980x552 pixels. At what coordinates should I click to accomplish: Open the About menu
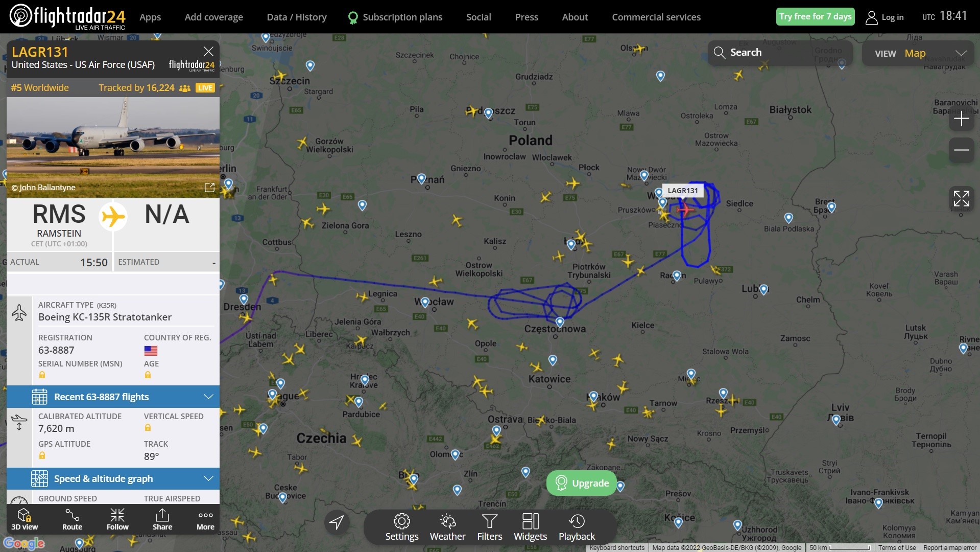pos(575,17)
